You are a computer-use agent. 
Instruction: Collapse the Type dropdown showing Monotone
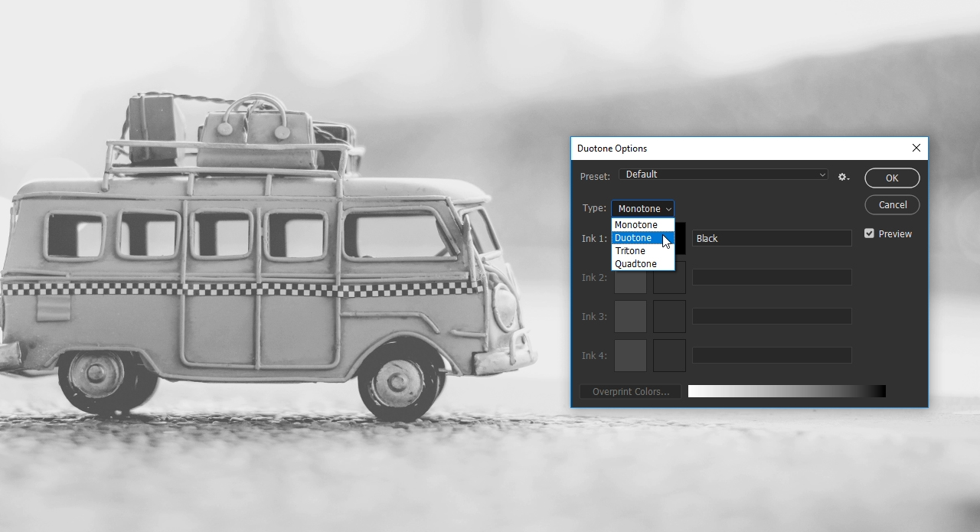(642, 209)
